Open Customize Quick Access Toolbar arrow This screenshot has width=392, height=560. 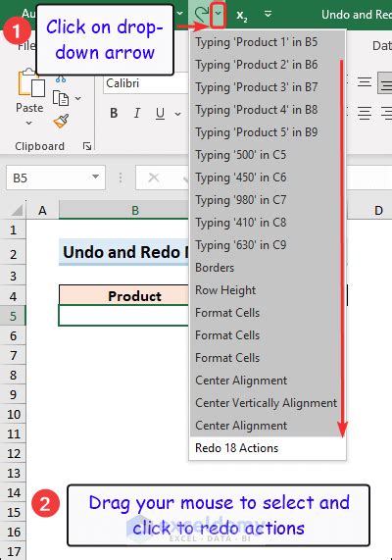(268, 14)
